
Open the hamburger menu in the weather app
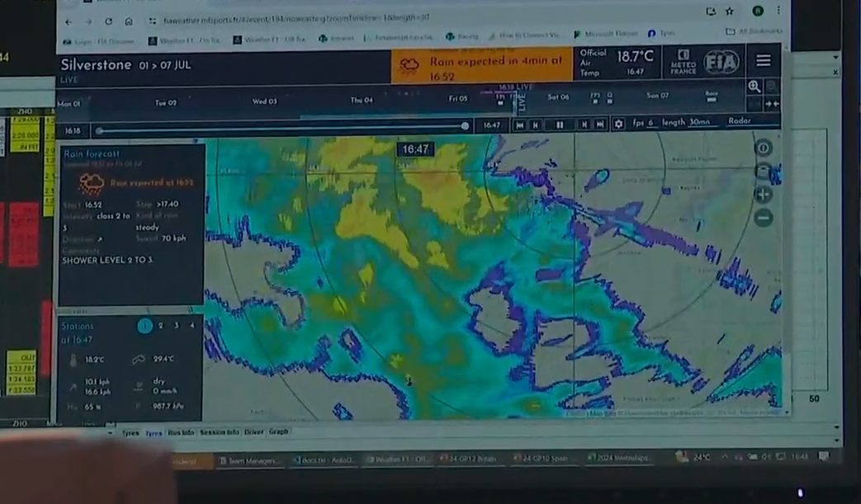tap(763, 60)
